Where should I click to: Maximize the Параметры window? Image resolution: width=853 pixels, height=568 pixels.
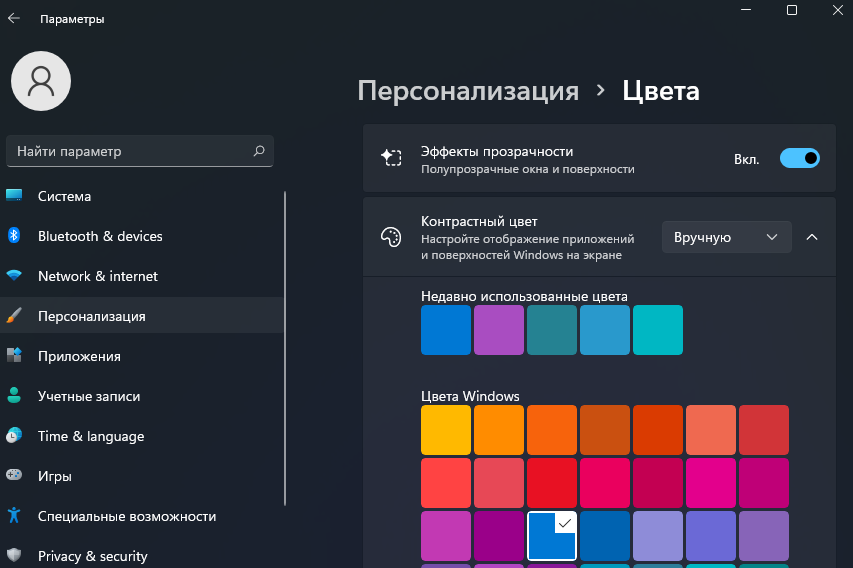(792, 10)
